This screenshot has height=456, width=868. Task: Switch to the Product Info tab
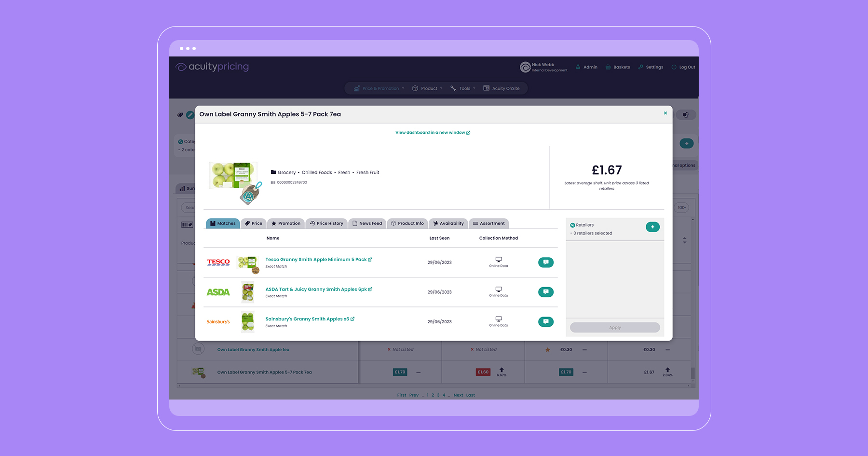407,223
